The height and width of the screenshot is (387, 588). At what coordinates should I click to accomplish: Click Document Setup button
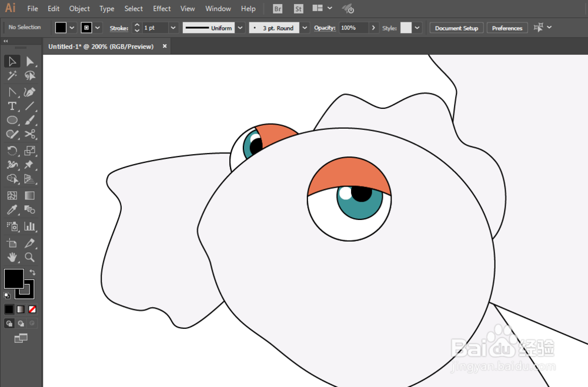[x=456, y=28]
